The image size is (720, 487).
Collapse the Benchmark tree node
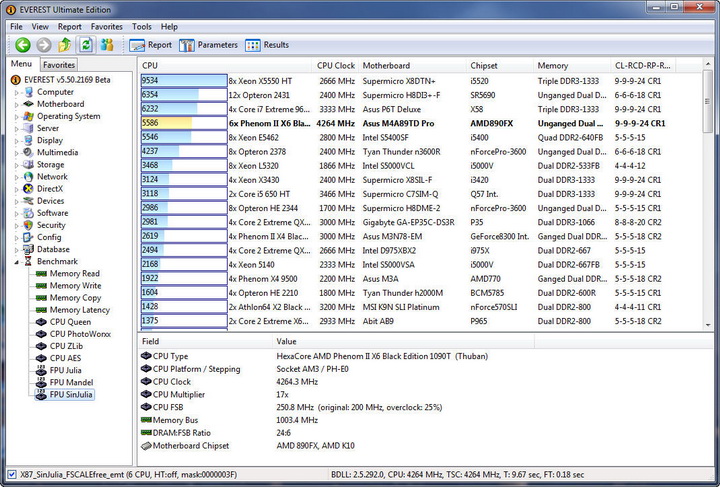point(17,262)
